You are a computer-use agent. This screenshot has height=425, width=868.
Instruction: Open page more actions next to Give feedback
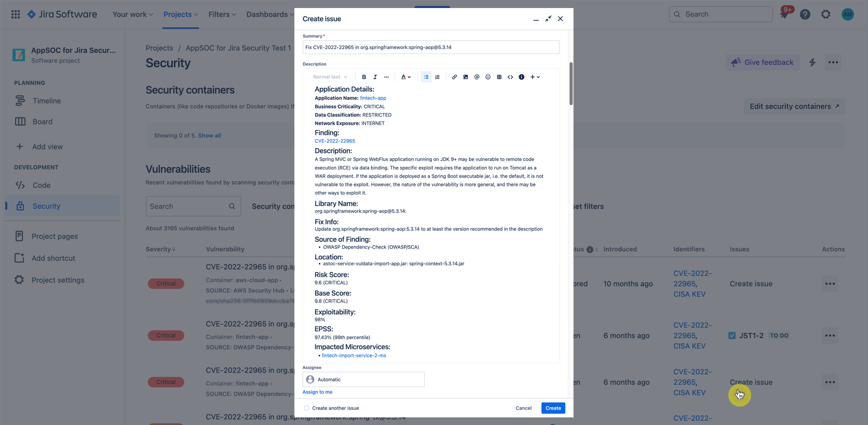[834, 62]
